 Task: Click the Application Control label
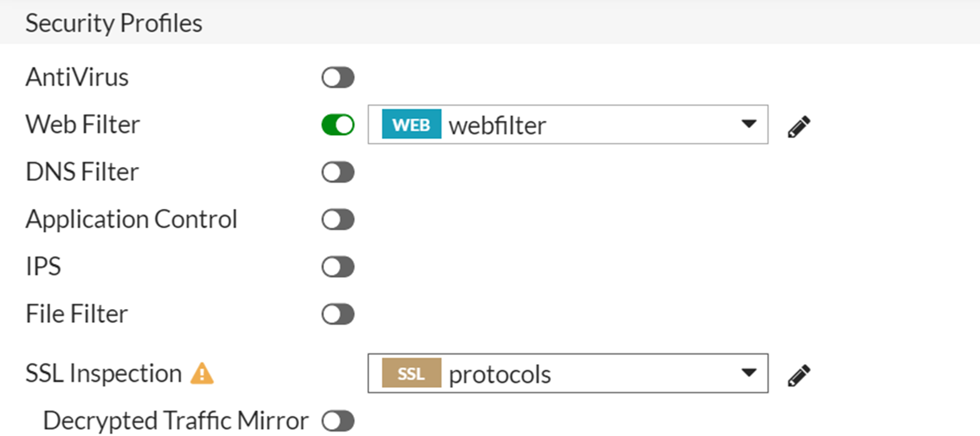(x=131, y=220)
